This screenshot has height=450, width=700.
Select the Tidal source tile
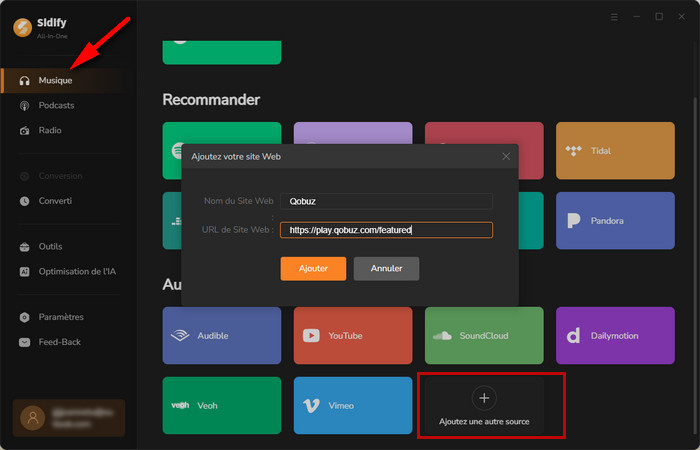tap(615, 151)
